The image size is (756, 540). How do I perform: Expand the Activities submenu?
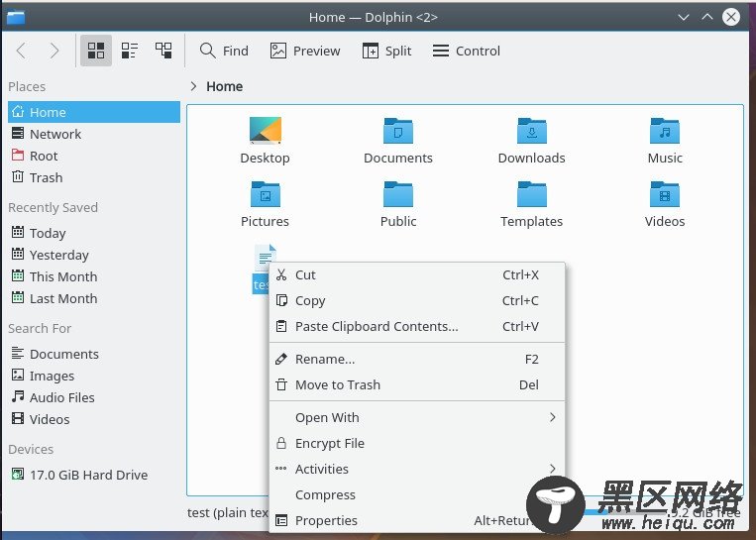pos(417,469)
